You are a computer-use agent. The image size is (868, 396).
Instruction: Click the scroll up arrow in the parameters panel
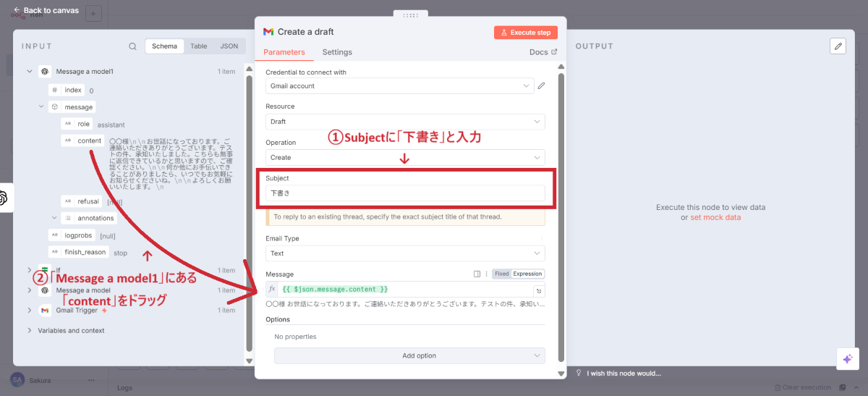[x=561, y=67]
